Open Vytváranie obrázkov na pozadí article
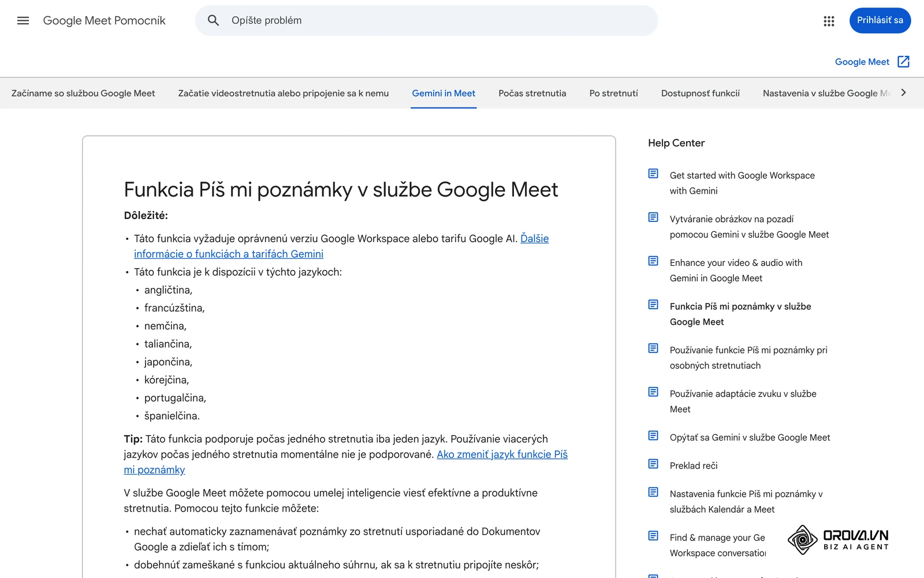This screenshot has width=924, height=578. (749, 227)
